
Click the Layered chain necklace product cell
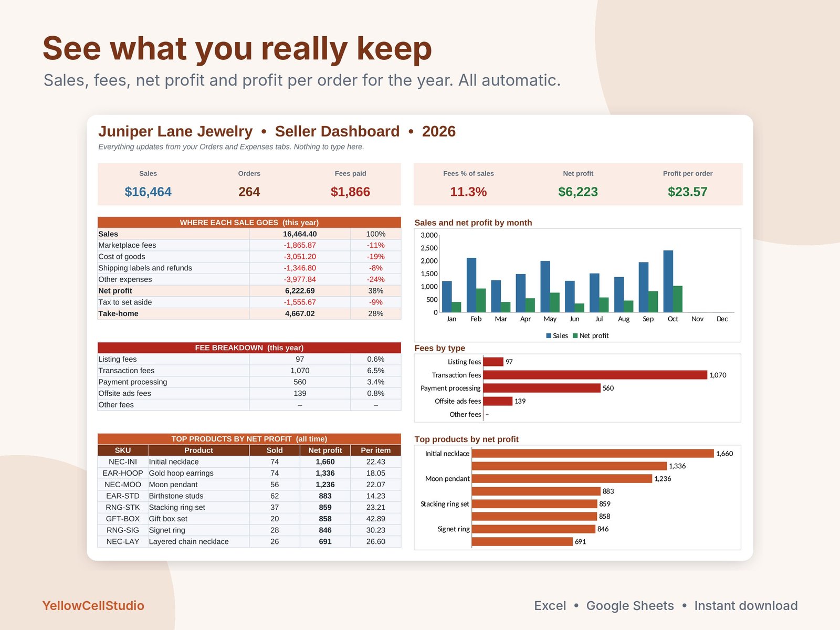(x=198, y=542)
